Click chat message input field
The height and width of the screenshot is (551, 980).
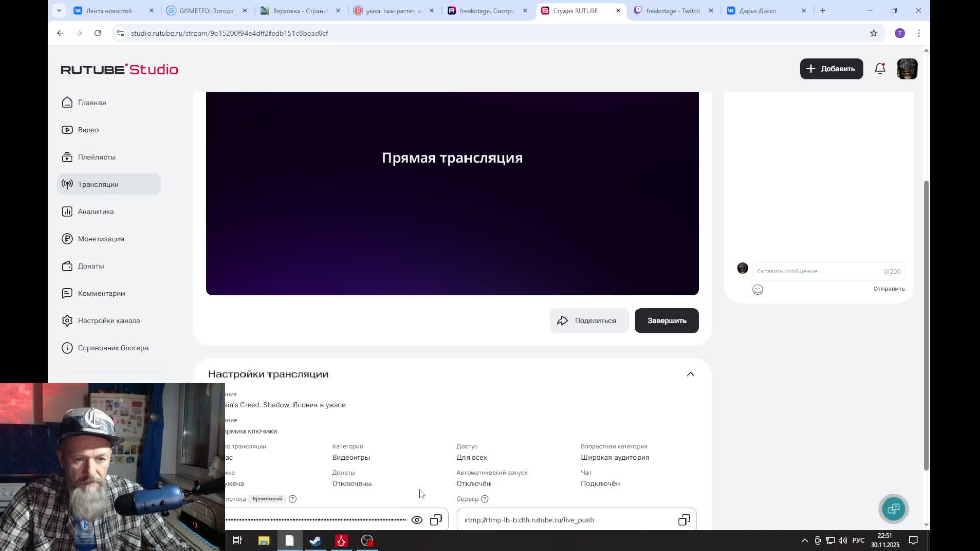click(x=817, y=271)
